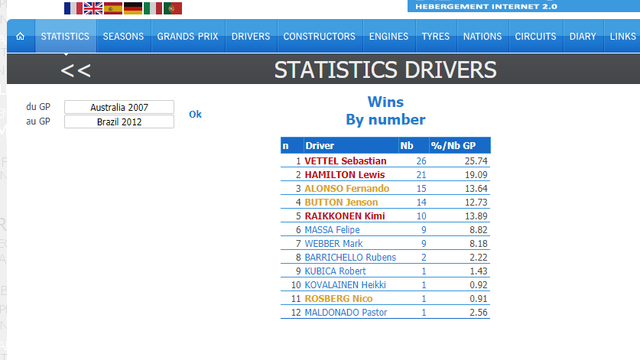The height and width of the screenshot is (360, 640).
Task: Click Hamilton's 21 wins count
Action: click(x=421, y=175)
